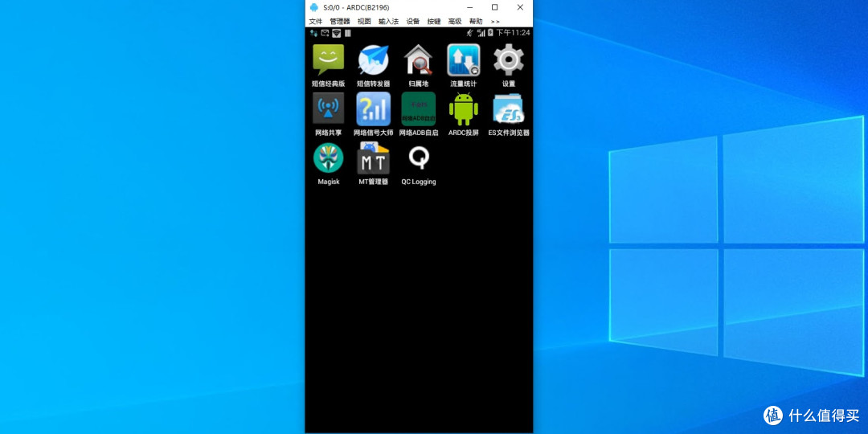Tap the barcode-like status bar icon
Viewport: 868px width, 434px height.
click(348, 33)
